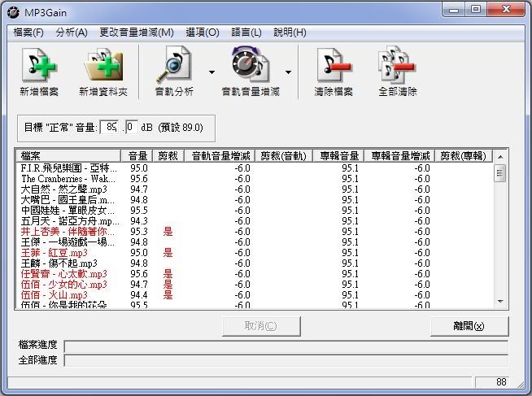Viewport: 532px width, 396px height.
Task: Click the 是 clipping mark for 井上杏美
Action: 168,232
